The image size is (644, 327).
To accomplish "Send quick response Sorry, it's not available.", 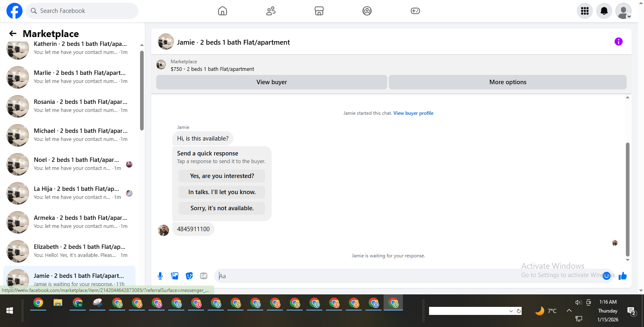I will tap(222, 208).
